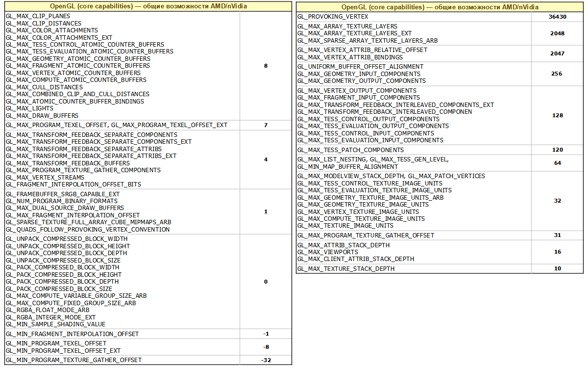
Task: Click the value 120
Action: (x=558, y=150)
